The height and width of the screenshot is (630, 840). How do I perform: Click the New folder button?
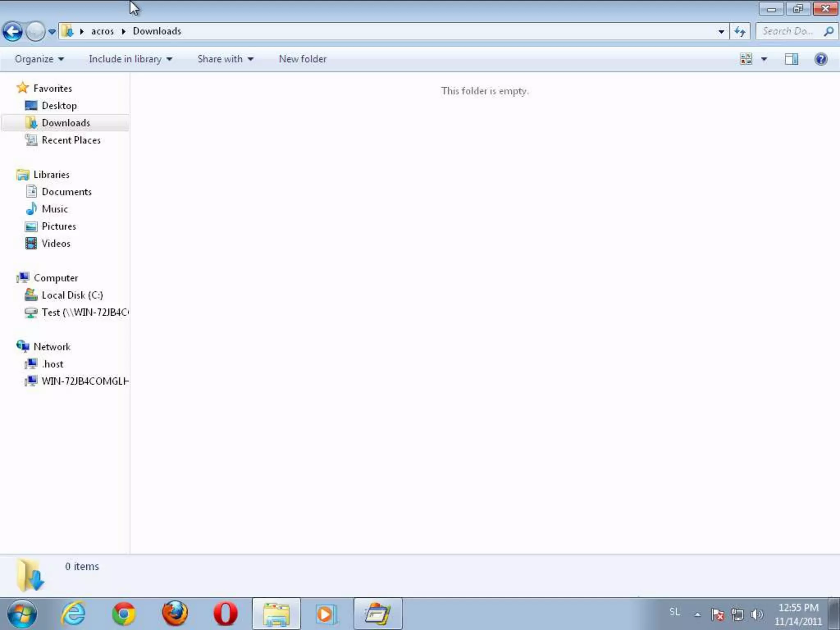[x=303, y=59]
